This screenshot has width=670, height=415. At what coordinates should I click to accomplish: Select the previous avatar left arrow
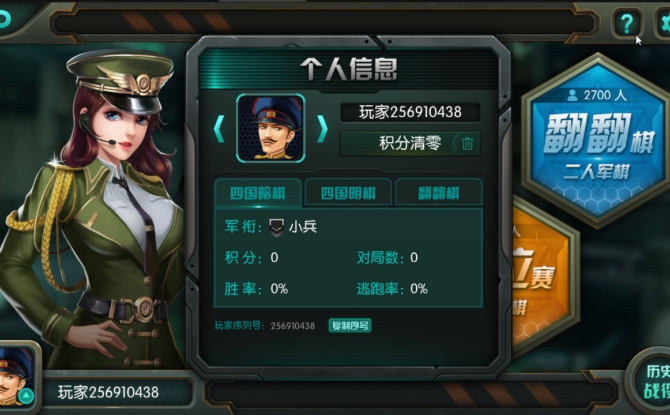click(219, 128)
